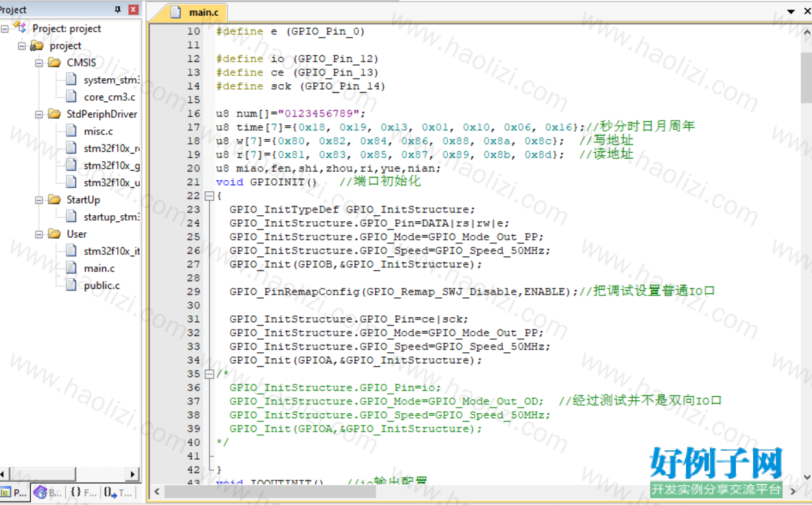Select the StdPeriphDriver group label

(101, 114)
